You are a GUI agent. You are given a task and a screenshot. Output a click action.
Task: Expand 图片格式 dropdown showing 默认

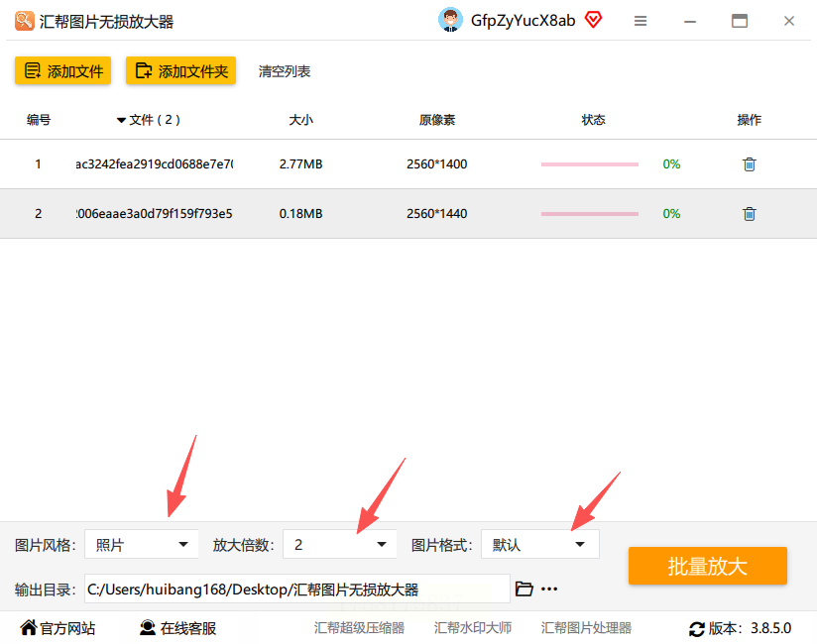click(539, 544)
